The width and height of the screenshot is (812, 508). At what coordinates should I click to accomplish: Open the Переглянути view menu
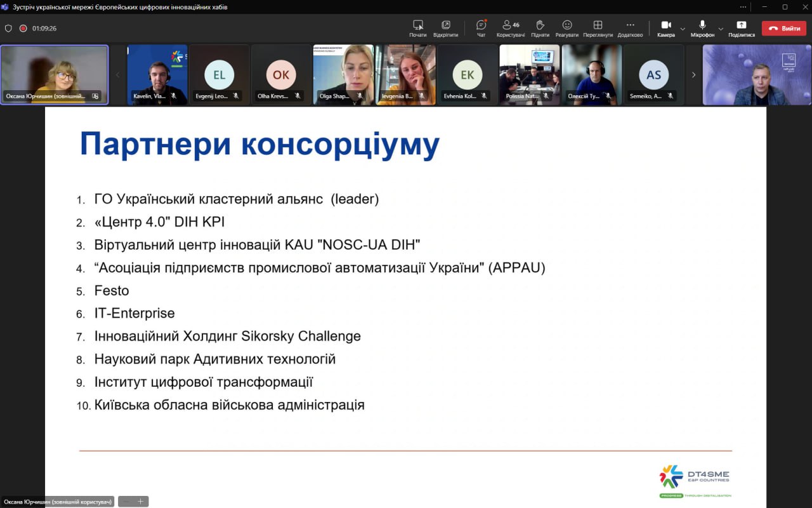pyautogui.click(x=598, y=28)
